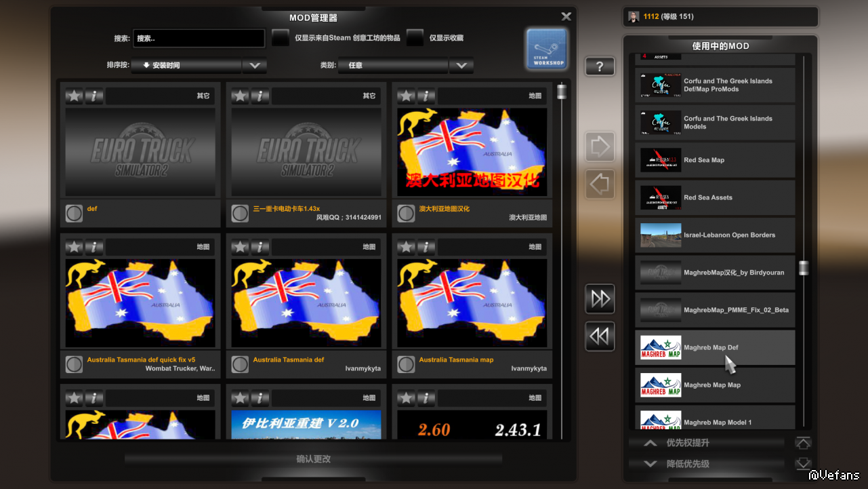Click the player profile avatar
868x489 pixels.
[x=634, y=16]
